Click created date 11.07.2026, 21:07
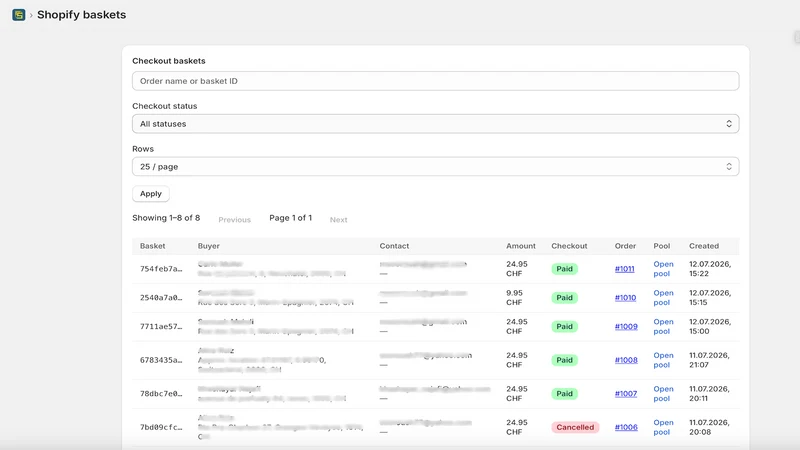 pyautogui.click(x=710, y=360)
